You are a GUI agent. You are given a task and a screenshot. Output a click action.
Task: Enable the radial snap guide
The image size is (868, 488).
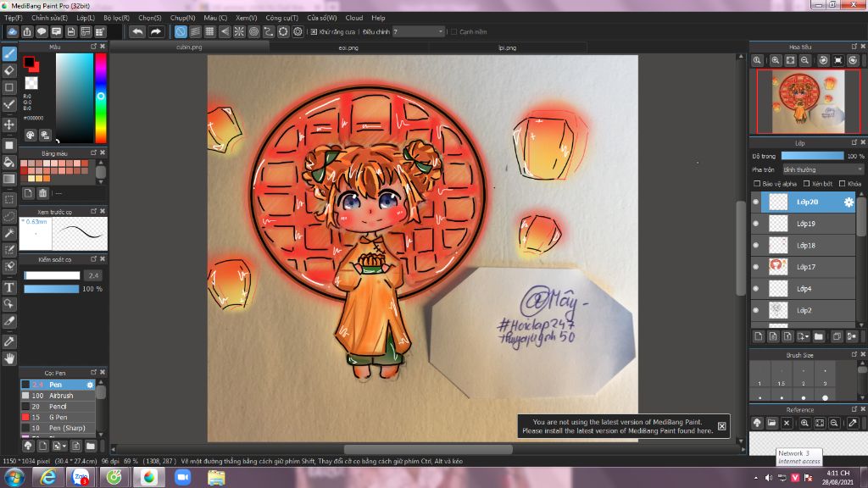(x=239, y=31)
